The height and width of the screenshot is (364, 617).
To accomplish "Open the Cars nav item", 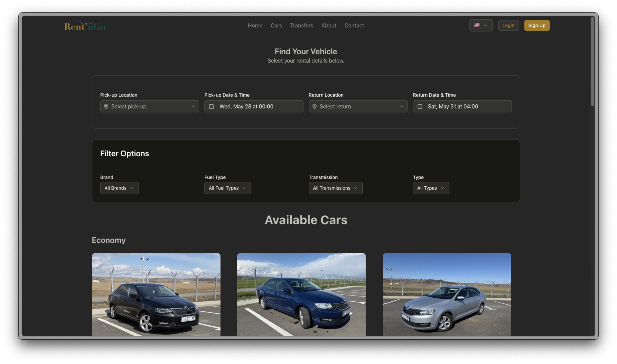I will (276, 25).
